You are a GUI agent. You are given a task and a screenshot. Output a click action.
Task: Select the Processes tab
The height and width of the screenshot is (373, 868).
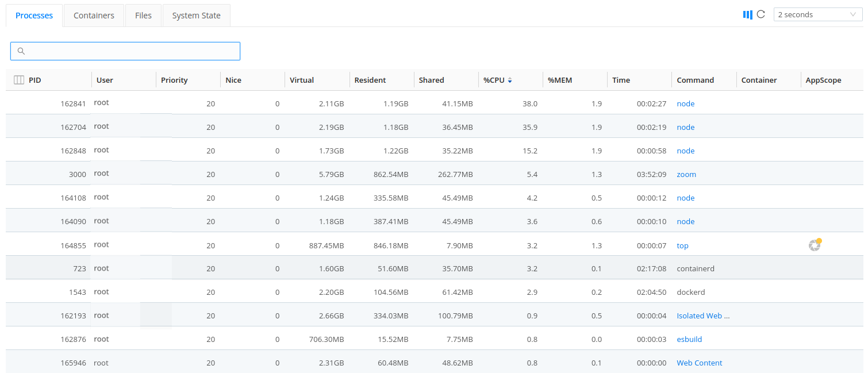34,16
